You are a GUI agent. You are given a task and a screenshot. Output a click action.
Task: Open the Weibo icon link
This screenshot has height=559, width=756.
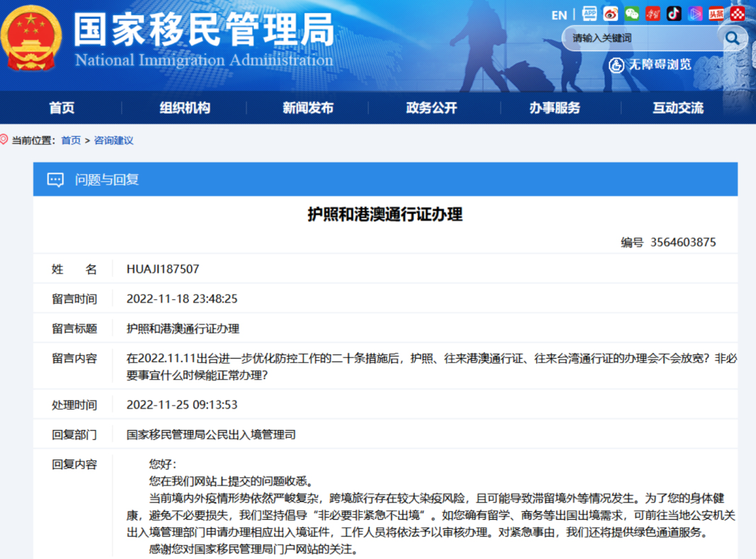(610, 14)
